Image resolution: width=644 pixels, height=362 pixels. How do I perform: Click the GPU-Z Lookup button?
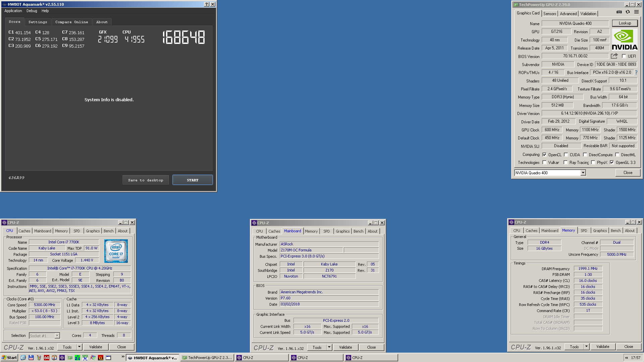click(625, 23)
